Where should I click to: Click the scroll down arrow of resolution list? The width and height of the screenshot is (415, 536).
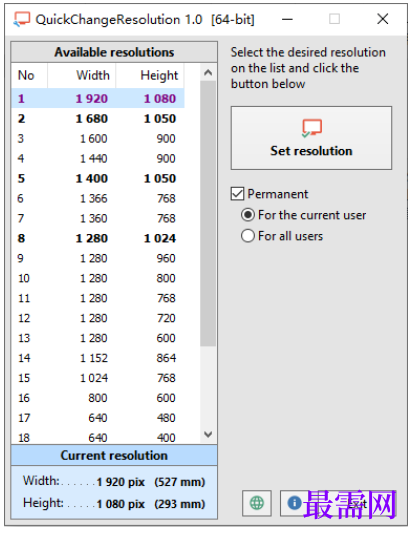208,434
